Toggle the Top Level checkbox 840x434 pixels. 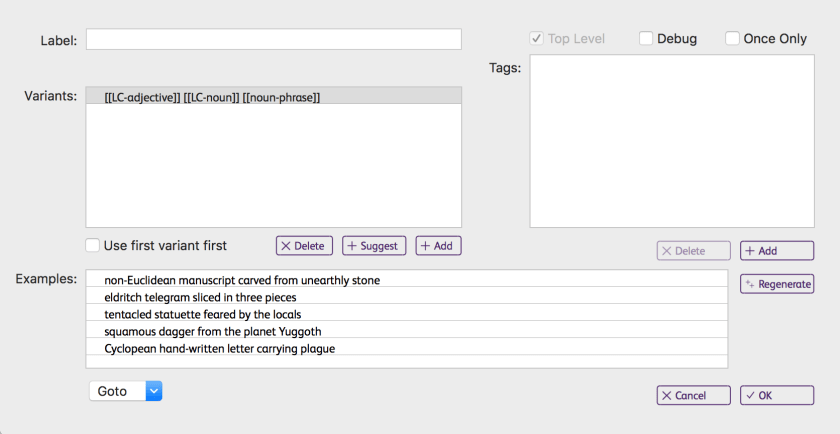click(x=537, y=39)
